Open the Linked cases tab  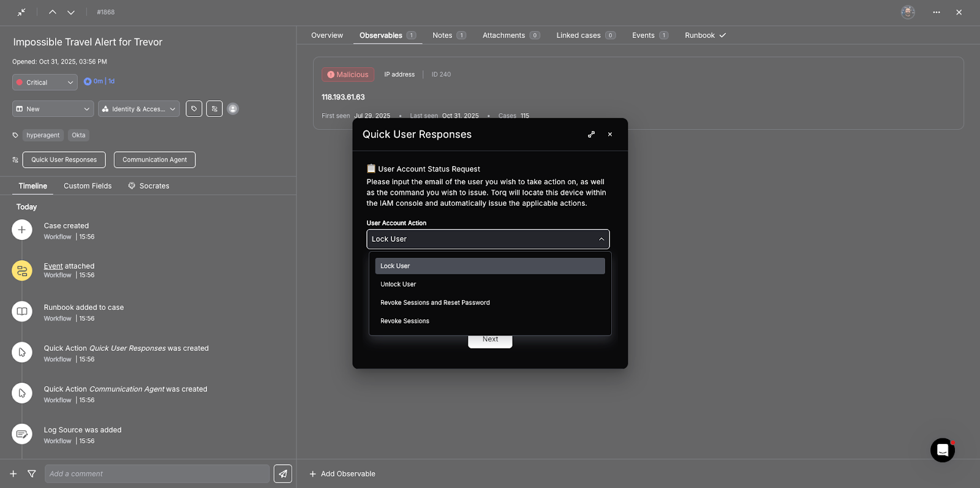(578, 36)
